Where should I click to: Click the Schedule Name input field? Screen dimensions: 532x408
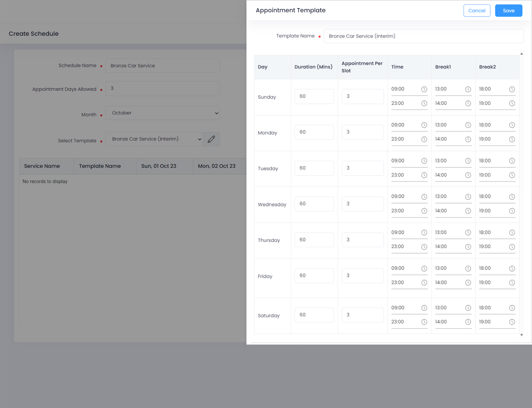[x=162, y=66]
